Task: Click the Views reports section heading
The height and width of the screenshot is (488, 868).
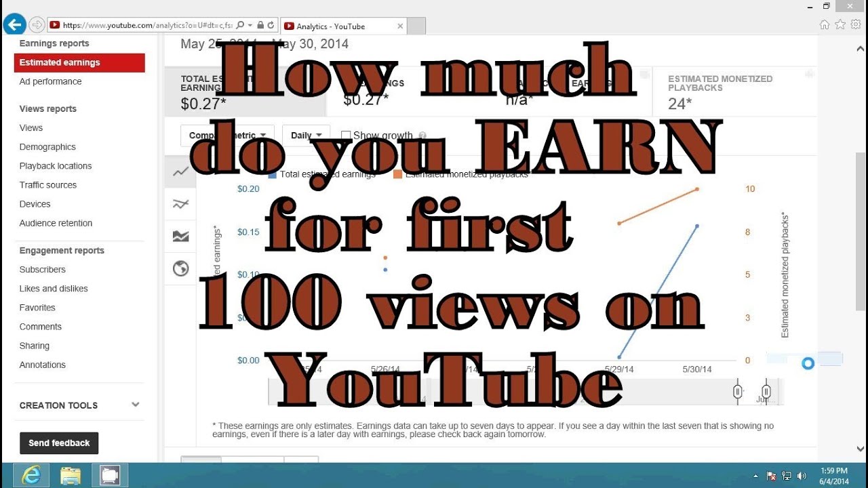Action: tap(48, 108)
